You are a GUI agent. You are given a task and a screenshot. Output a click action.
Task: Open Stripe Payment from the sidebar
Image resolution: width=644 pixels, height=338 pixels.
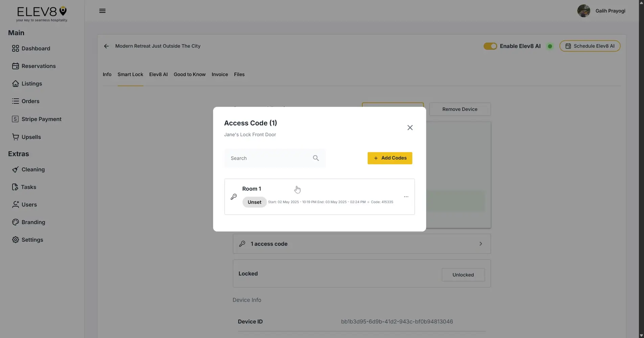tap(41, 119)
